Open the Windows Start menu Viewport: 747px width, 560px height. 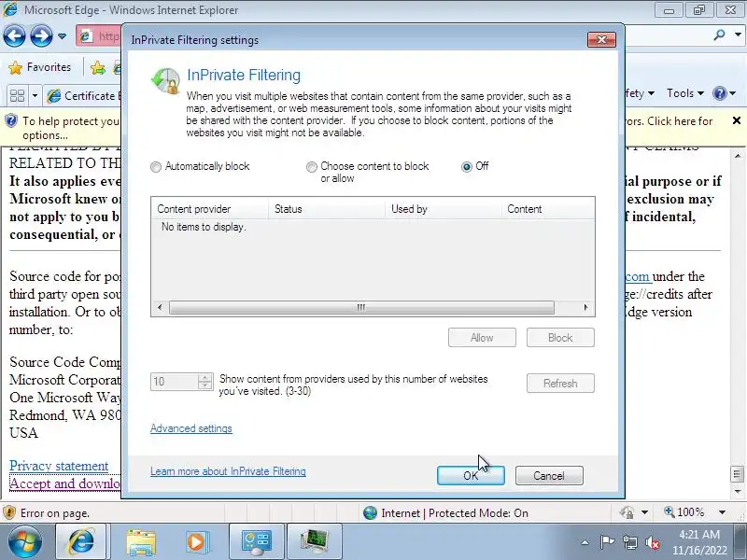(x=24, y=541)
